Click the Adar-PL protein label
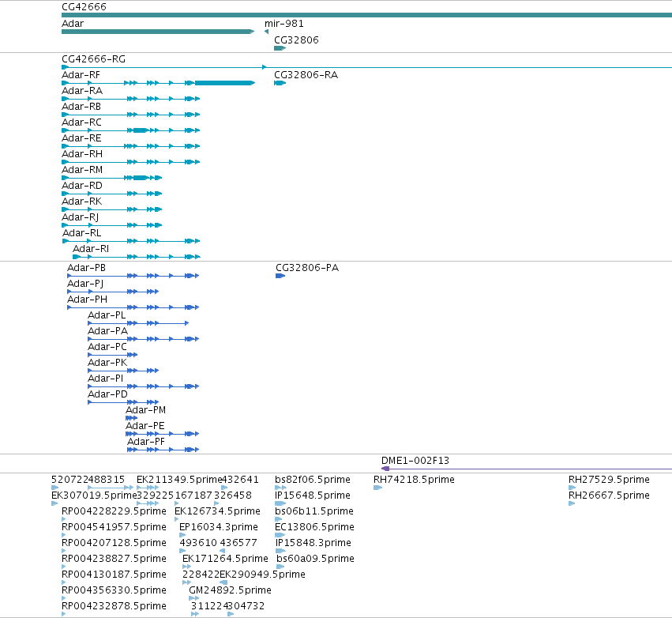Image resolution: width=672 pixels, height=618 pixels. [107, 315]
